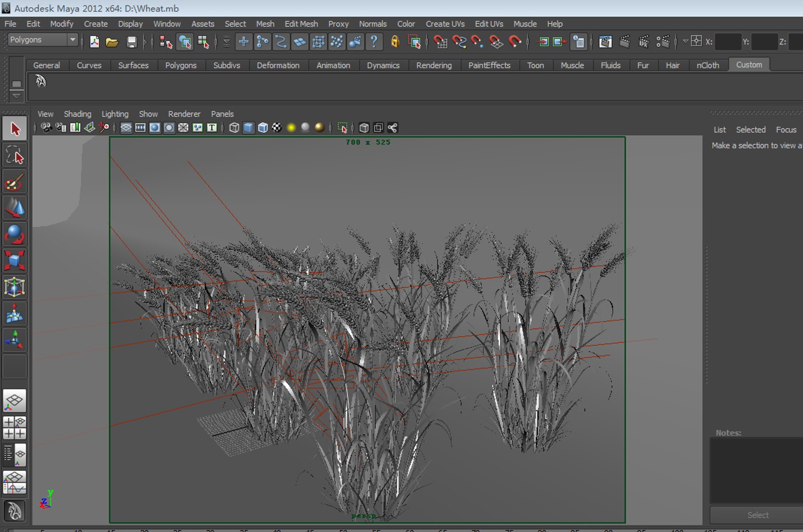Viewport: 803px width, 532px height.
Task: Activate the Scale tool cube icon
Action: (15, 261)
